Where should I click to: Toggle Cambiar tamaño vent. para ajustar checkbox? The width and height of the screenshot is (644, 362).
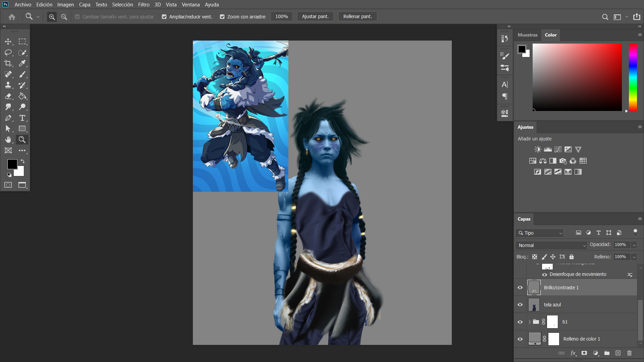click(77, 17)
